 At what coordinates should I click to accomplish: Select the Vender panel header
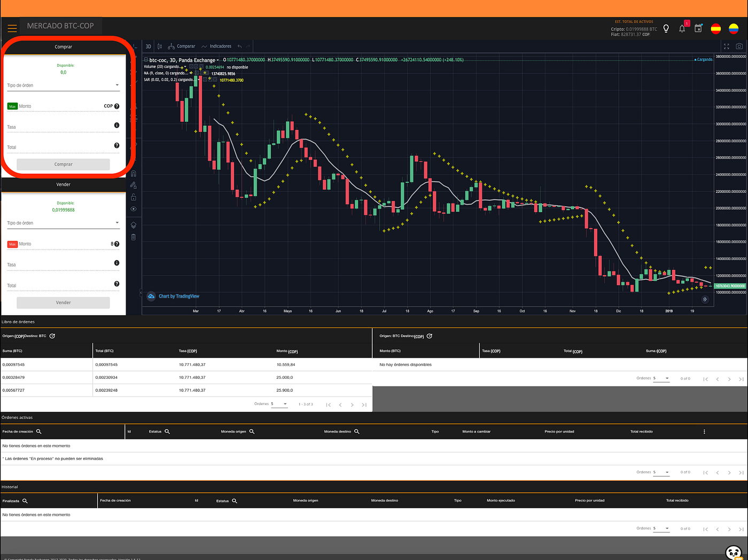(x=63, y=184)
